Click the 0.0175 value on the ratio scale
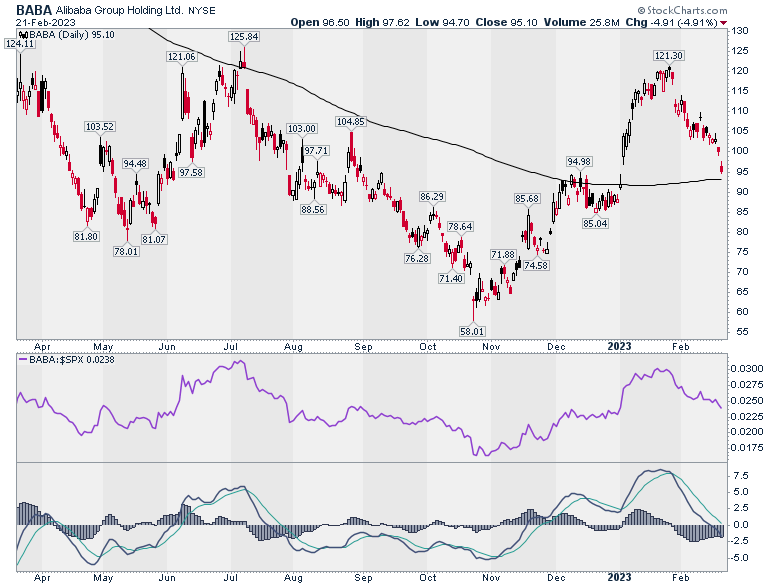The width and height of the screenshot is (780, 586). 747,448
